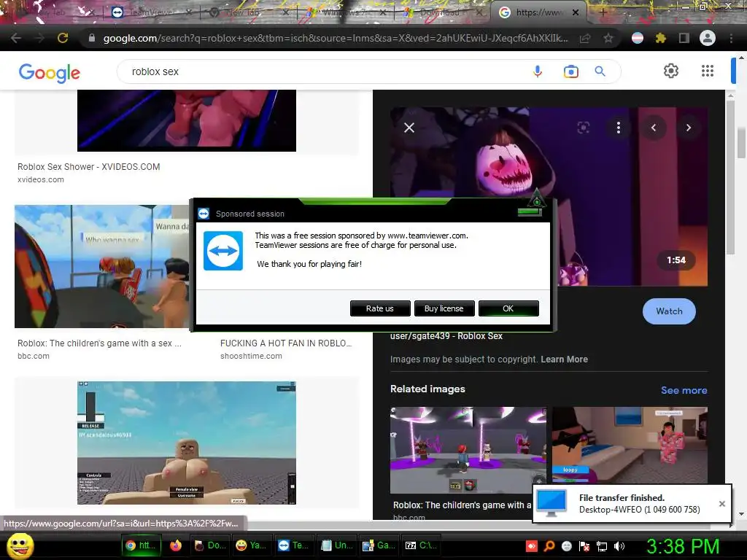
Task: Start voice search with the microphone icon
Action: pyautogui.click(x=538, y=71)
